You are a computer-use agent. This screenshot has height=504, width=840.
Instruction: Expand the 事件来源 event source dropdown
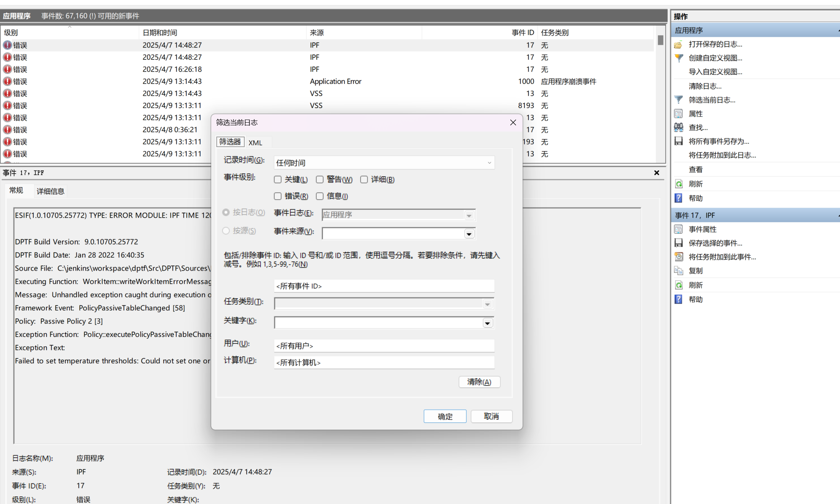click(469, 233)
